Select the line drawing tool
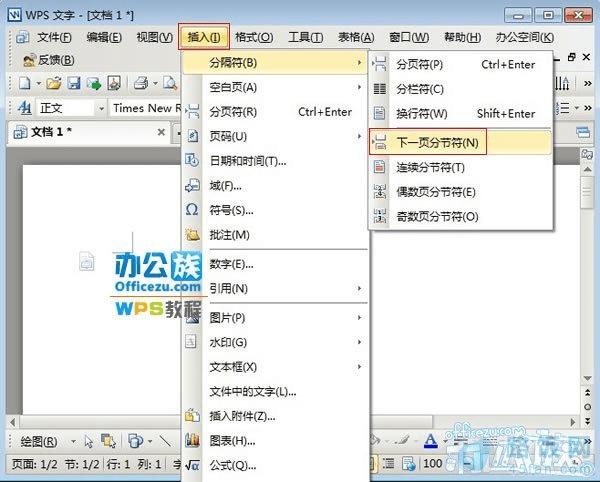Viewport: 600px width, 482px height. [x=165, y=441]
